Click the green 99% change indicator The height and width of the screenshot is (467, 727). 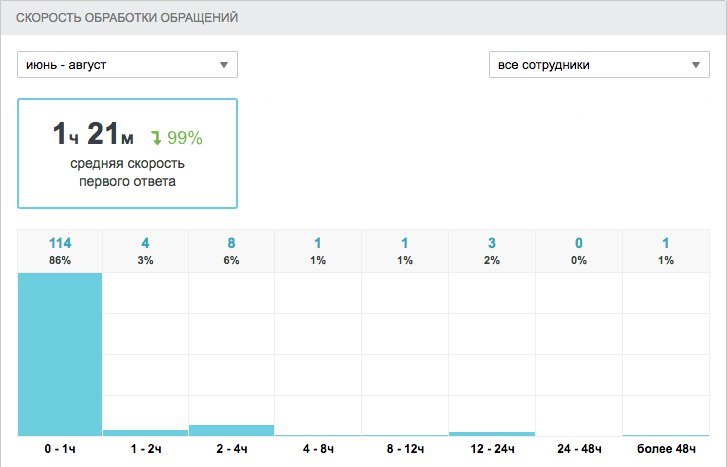coord(184,138)
